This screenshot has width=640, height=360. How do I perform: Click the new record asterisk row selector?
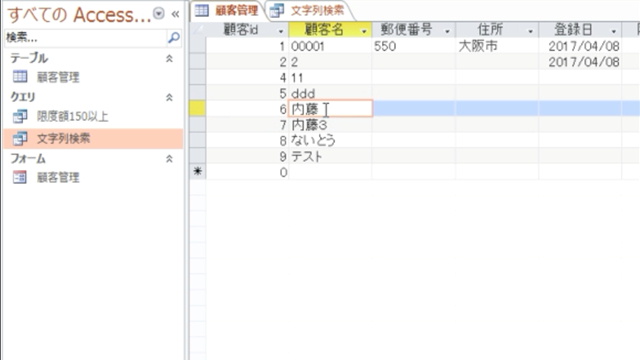click(x=198, y=172)
